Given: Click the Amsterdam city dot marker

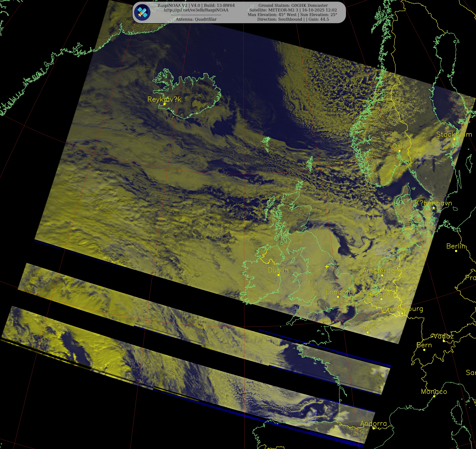Looking at the screenshot, I should pyautogui.click(x=382, y=276).
